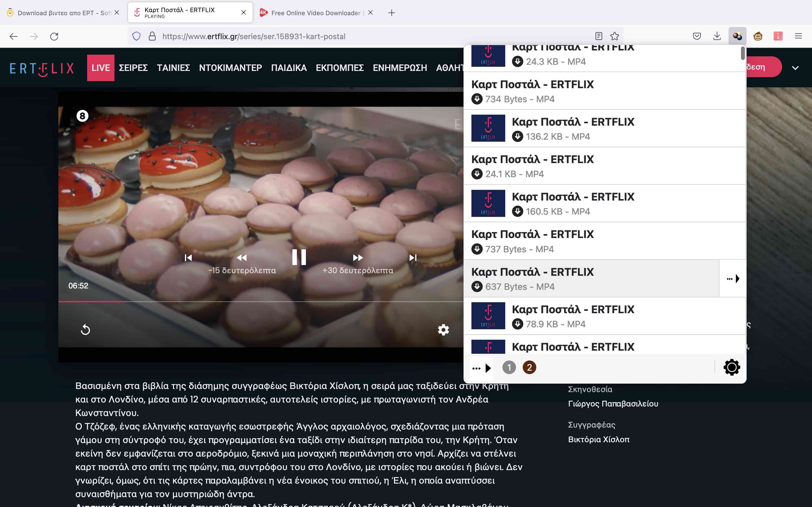Toggle reader view in address bar
Screen dimensions: 812x507
pos(599,36)
